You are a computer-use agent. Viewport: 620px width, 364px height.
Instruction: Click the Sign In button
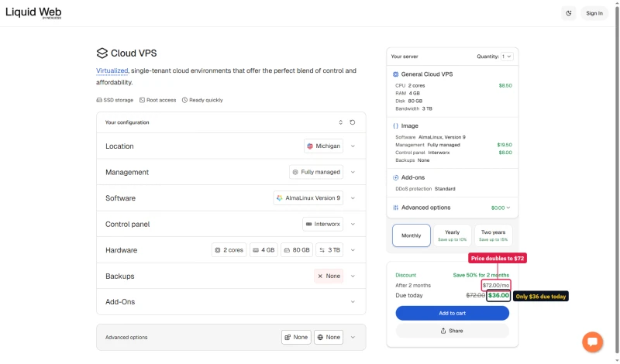[x=594, y=13]
